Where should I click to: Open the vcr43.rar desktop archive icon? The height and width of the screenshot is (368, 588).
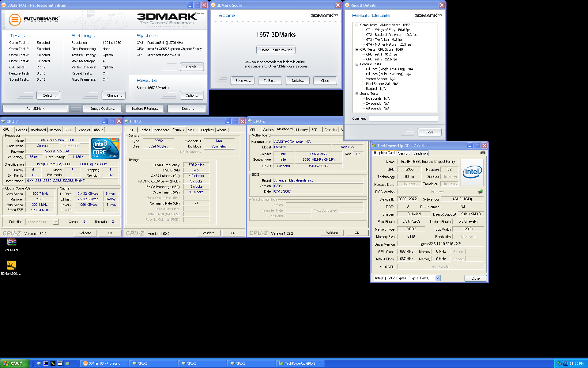(11, 242)
